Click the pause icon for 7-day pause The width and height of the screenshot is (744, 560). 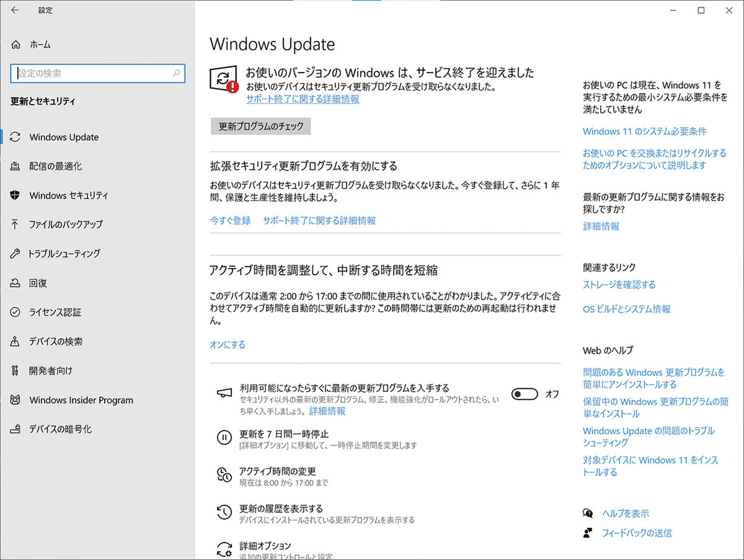[x=224, y=438]
